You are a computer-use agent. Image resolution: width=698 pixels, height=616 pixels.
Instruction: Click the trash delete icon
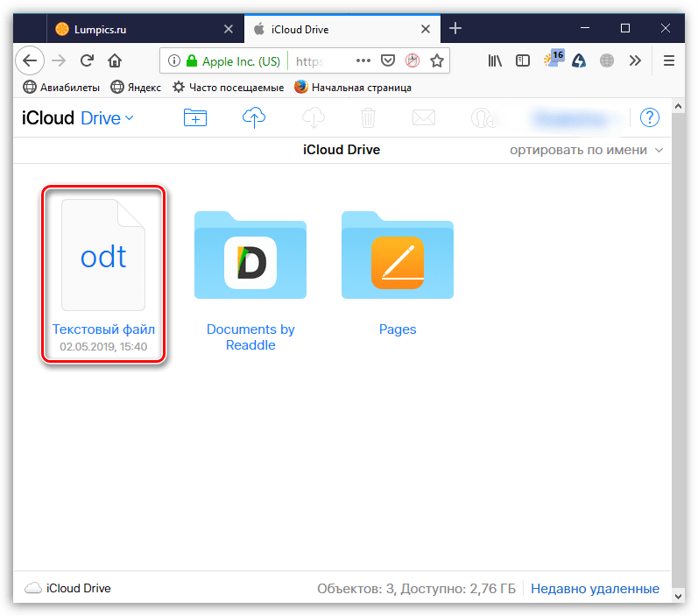(x=368, y=117)
